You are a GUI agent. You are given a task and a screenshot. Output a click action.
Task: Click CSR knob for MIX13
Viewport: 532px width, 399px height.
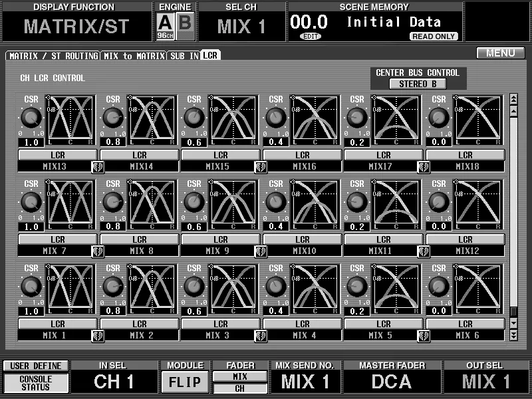tap(31, 118)
